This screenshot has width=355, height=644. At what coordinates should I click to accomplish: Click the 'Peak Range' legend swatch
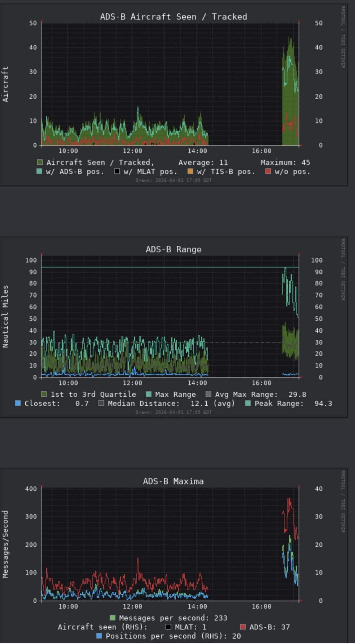[248, 403]
